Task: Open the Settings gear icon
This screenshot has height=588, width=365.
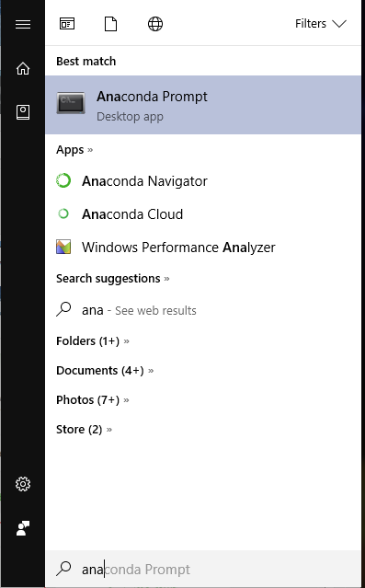Action: tap(23, 484)
